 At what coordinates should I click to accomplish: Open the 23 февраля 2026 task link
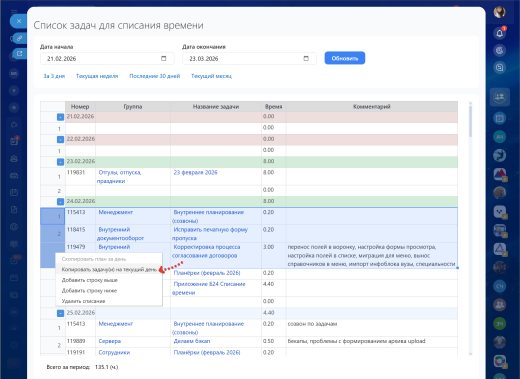(x=195, y=172)
